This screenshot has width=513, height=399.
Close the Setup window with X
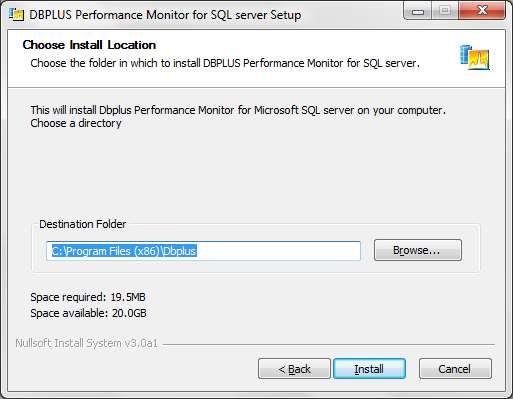click(x=482, y=11)
